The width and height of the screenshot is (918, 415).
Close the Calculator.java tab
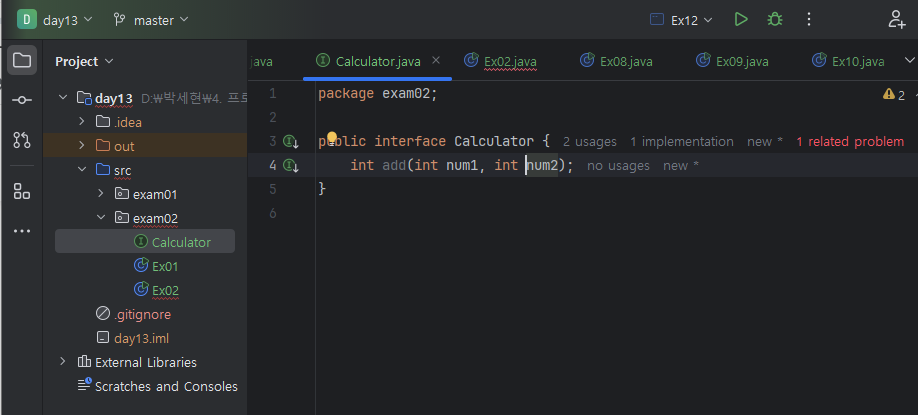436,61
